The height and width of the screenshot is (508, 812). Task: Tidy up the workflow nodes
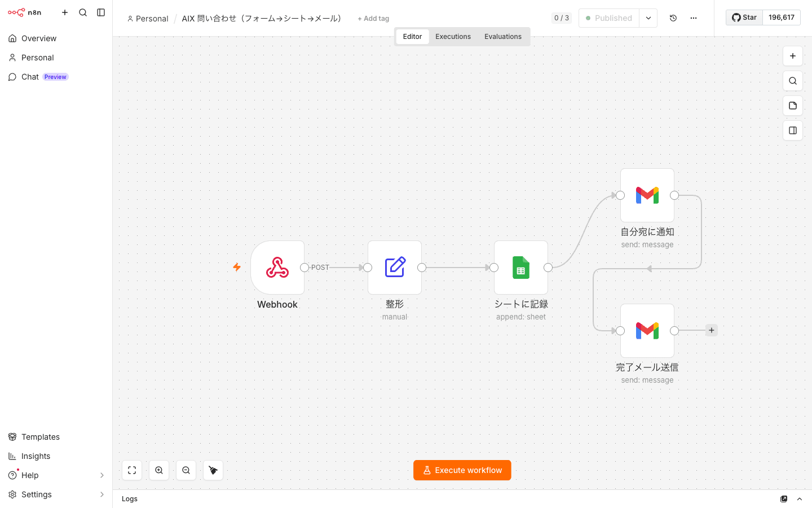tap(213, 470)
